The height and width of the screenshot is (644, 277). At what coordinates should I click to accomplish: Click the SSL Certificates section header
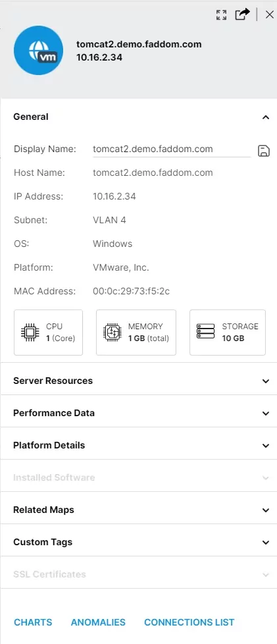coord(139,574)
